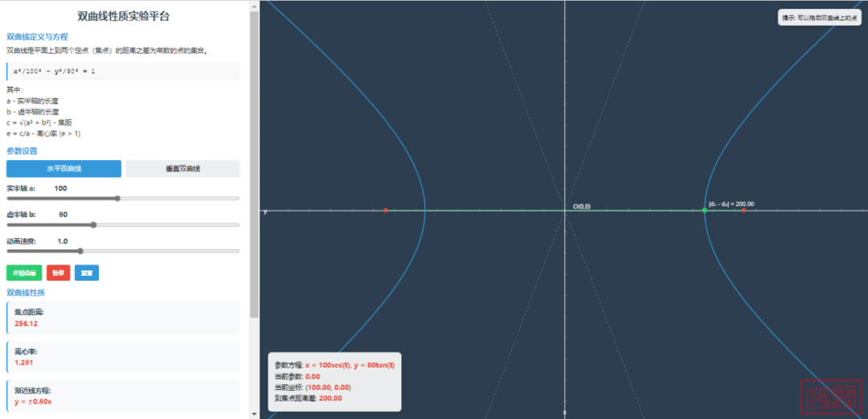Switch to 垂直双曲线 mode

coord(182,169)
